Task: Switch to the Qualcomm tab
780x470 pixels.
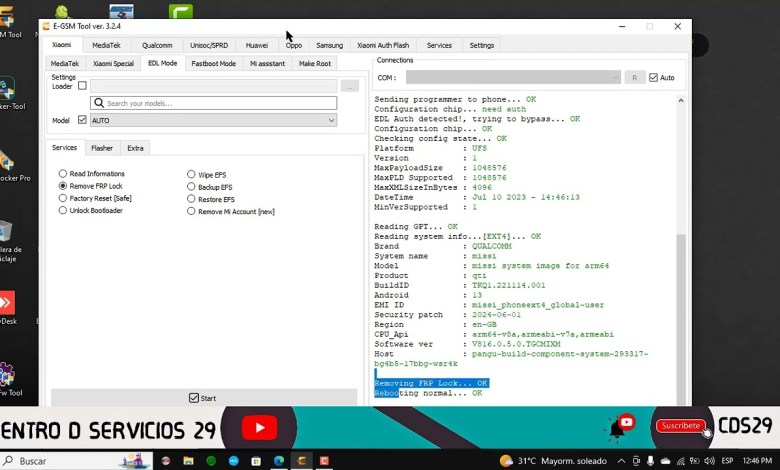Action: coord(157,45)
